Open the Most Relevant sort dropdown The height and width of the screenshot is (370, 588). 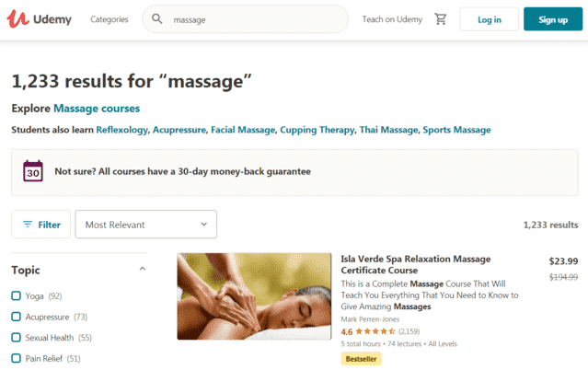146,224
